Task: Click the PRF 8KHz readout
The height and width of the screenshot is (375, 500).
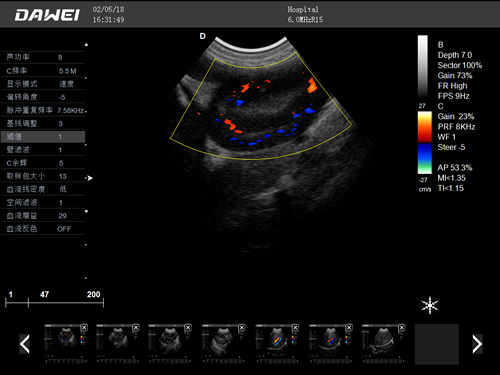Action: [x=456, y=127]
